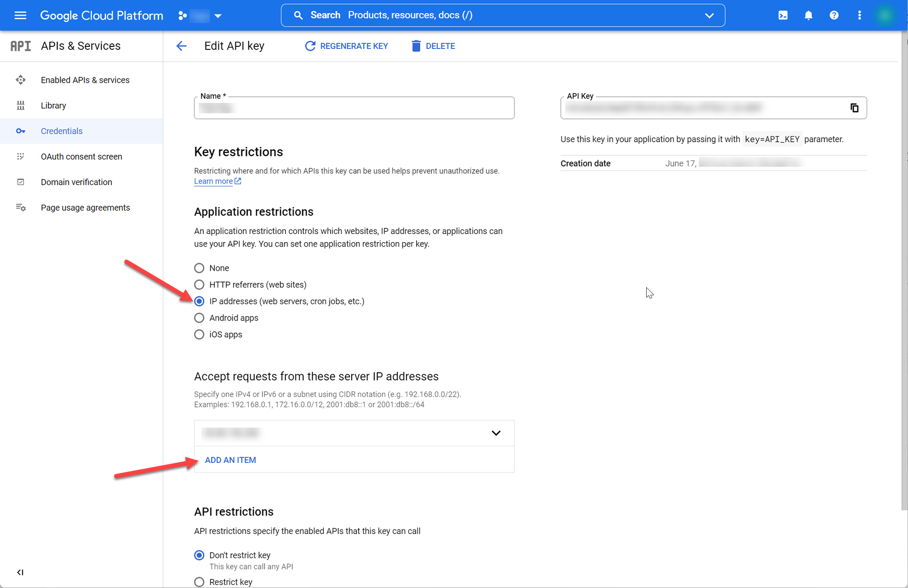Open the project selector dropdown
Screen dimensions: 908x588
click(200, 16)
